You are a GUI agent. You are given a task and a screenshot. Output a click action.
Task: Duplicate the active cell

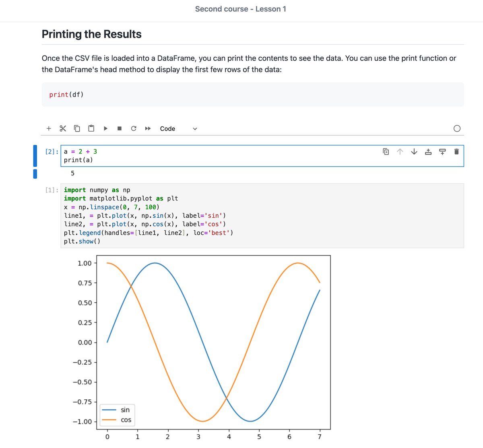(386, 152)
